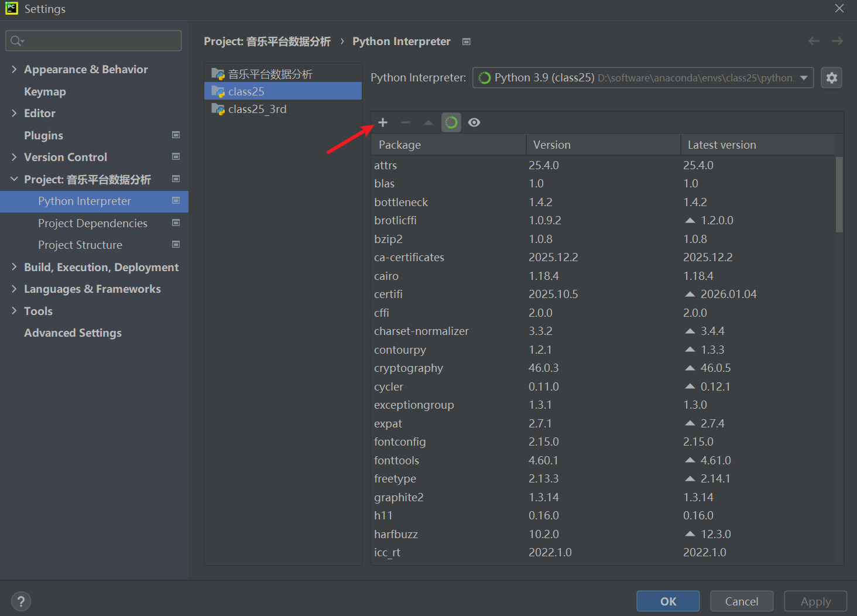Click the forward navigation arrow
Screen dimensions: 857x616
(838, 41)
